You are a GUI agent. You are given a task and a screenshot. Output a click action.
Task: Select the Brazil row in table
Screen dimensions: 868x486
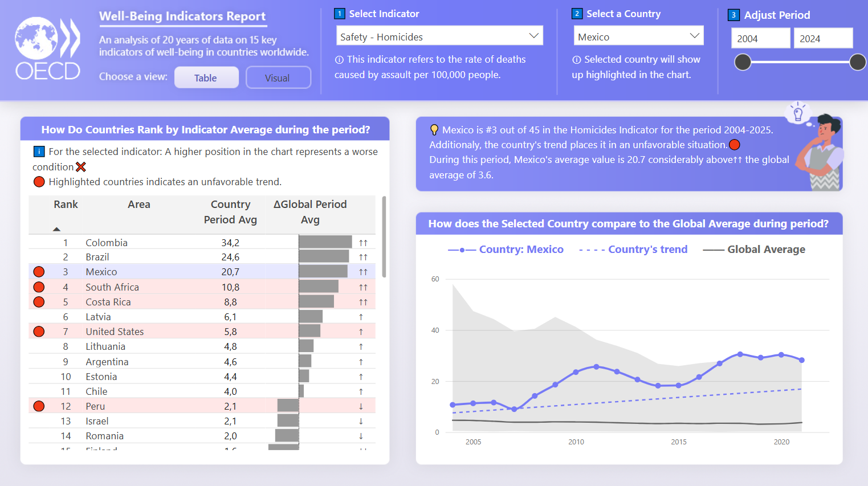(x=202, y=257)
